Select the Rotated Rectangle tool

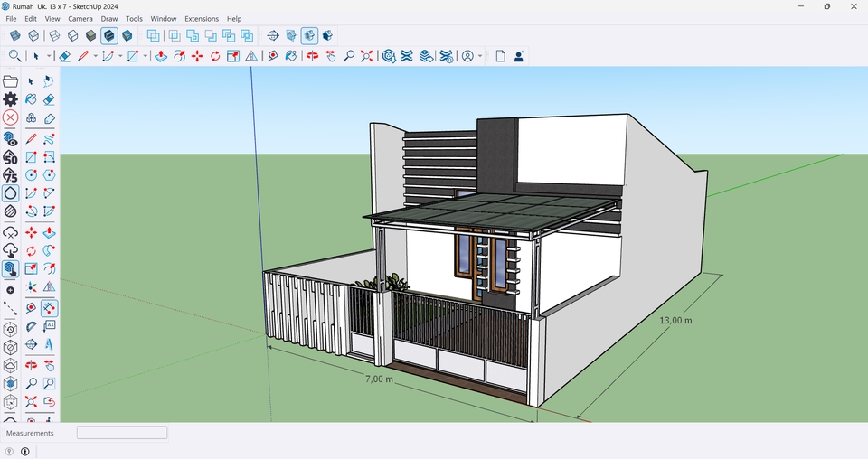(x=49, y=157)
